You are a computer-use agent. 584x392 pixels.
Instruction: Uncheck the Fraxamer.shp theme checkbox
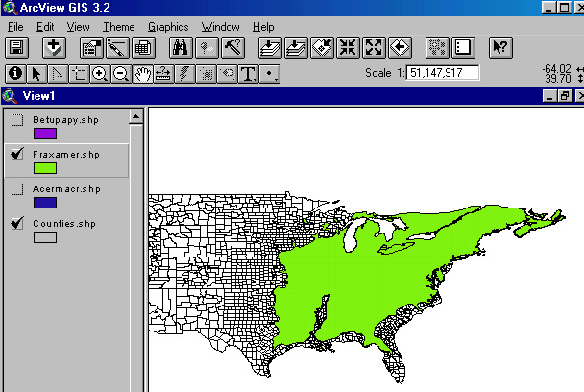(16, 154)
